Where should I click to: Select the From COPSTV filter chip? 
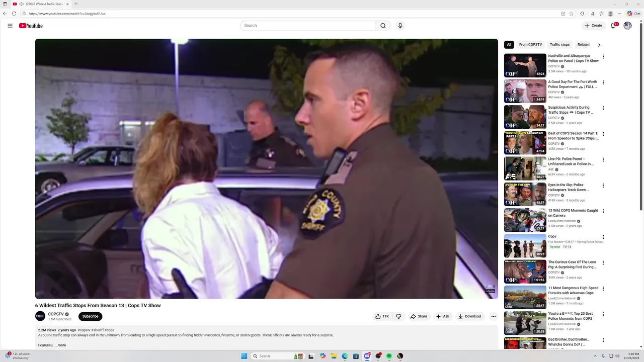tap(530, 45)
